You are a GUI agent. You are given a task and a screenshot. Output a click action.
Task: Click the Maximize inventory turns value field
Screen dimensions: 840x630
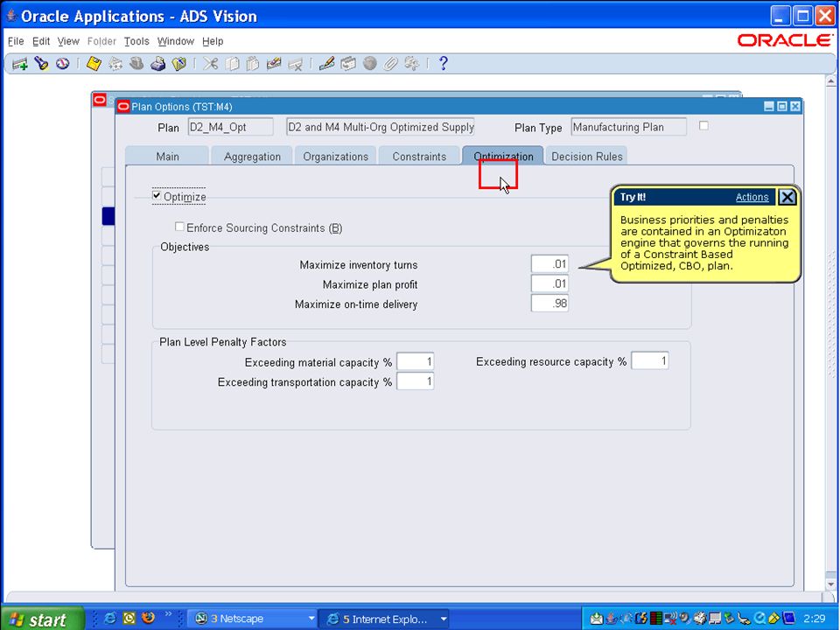pyautogui.click(x=549, y=263)
